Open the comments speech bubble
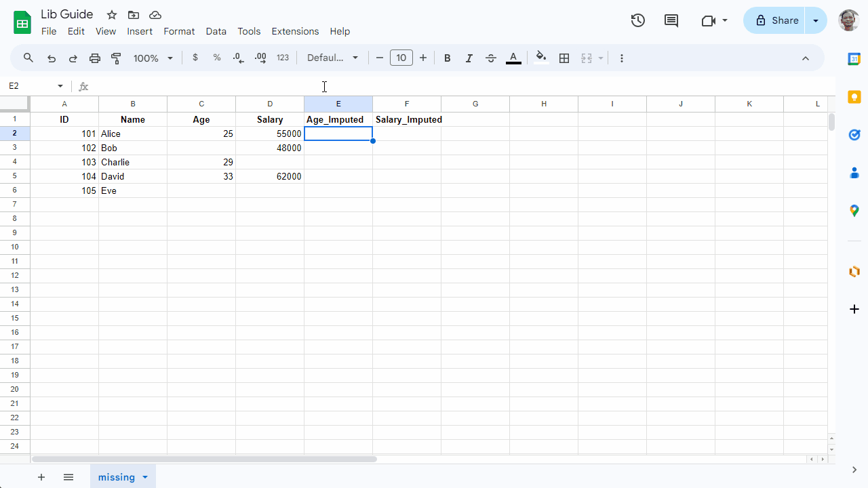Screen dimensions: 868x488 point(671,20)
